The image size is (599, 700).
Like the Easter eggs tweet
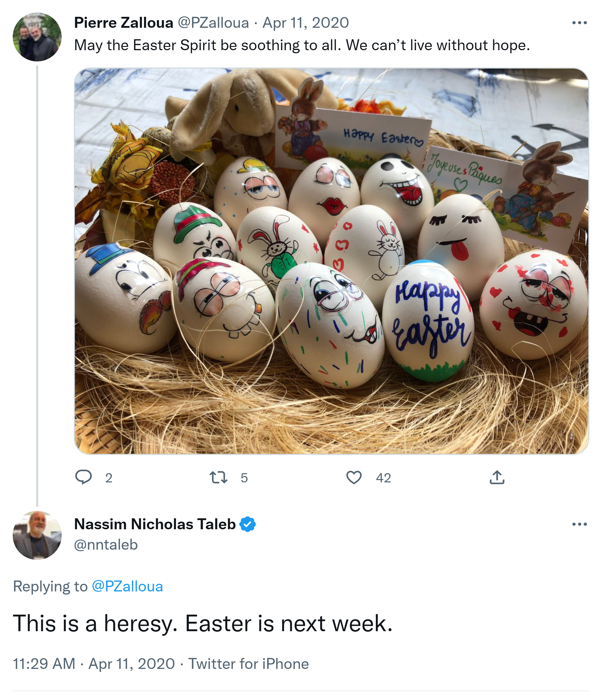[x=354, y=477]
